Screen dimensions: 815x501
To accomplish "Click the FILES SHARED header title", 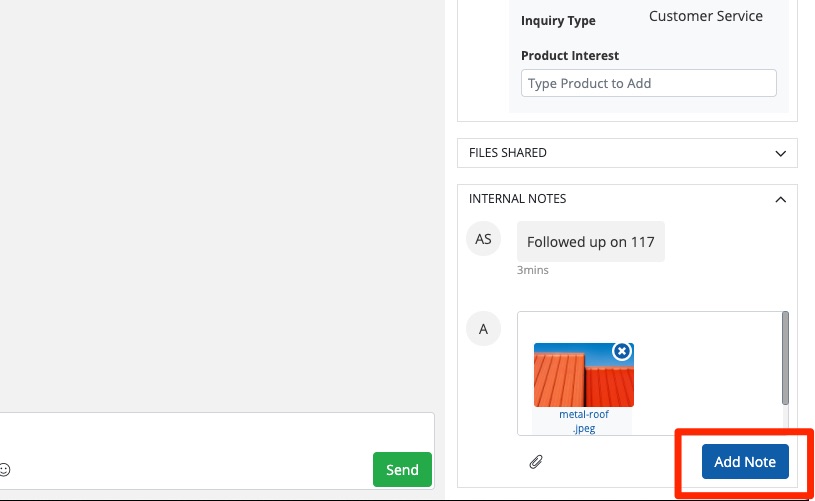I will pos(508,153).
